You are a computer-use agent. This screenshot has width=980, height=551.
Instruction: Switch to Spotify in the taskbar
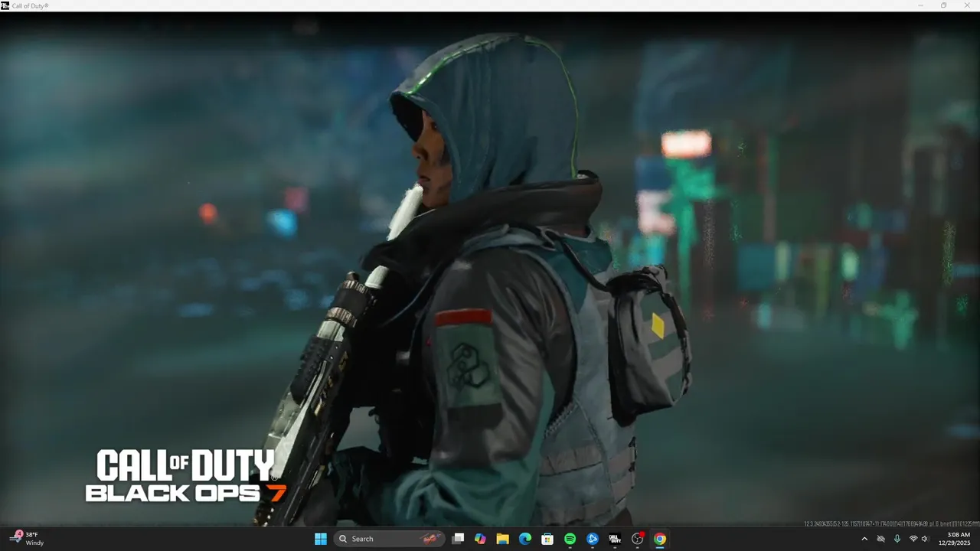pos(570,539)
